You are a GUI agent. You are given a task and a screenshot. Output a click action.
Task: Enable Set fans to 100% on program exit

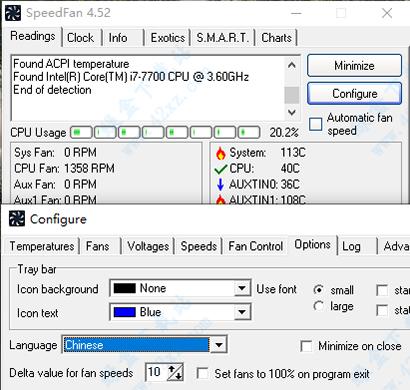pos(202,373)
